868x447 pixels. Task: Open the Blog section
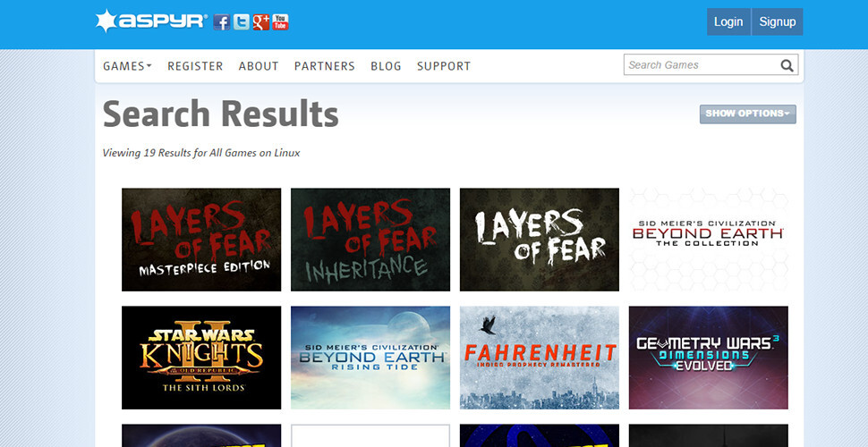pyautogui.click(x=386, y=66)
